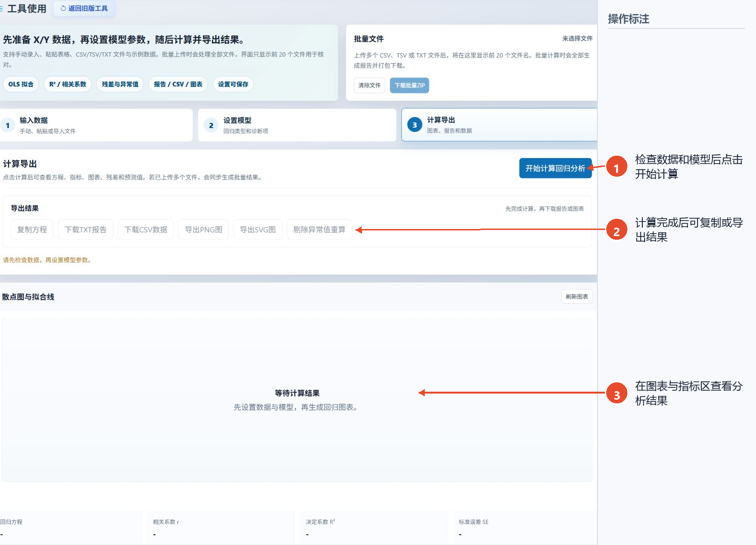Click the 清除文件 button

pyautogui.click(x=370, y=85)
